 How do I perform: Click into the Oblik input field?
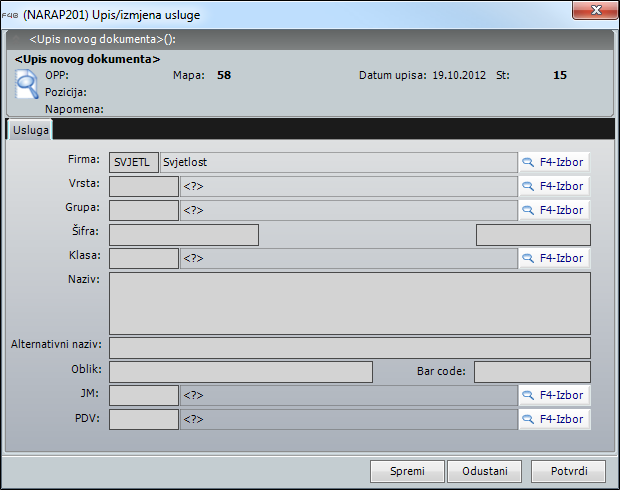[x=241, y=372]
